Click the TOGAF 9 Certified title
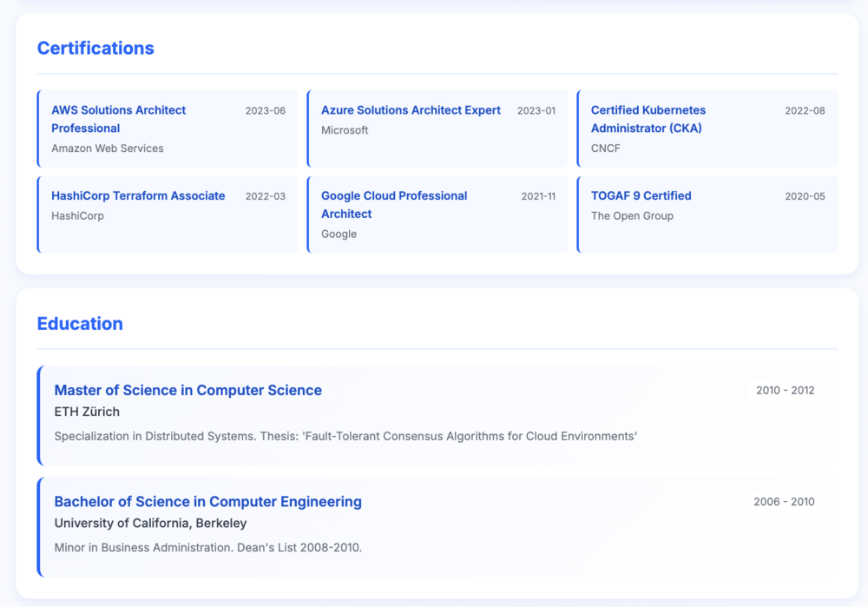The width and height of the screenshot is (868, 607). click(641, 195)
